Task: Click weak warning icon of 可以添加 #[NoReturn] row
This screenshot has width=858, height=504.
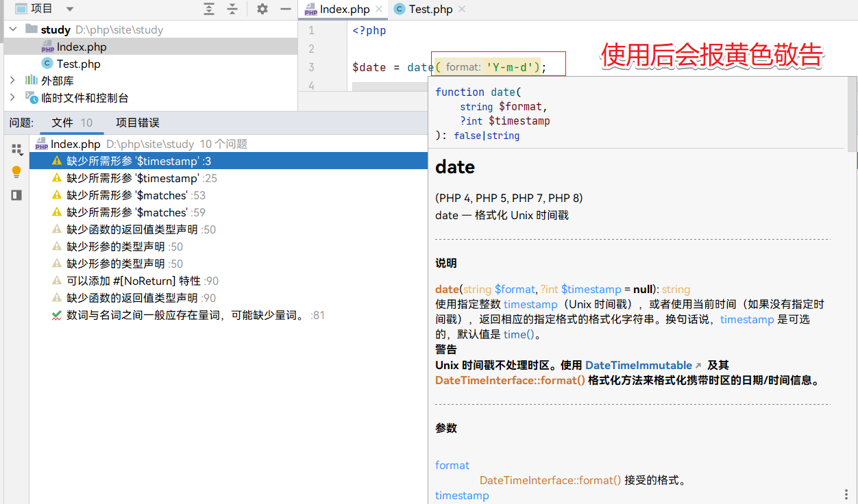Action: pos(57,281)
